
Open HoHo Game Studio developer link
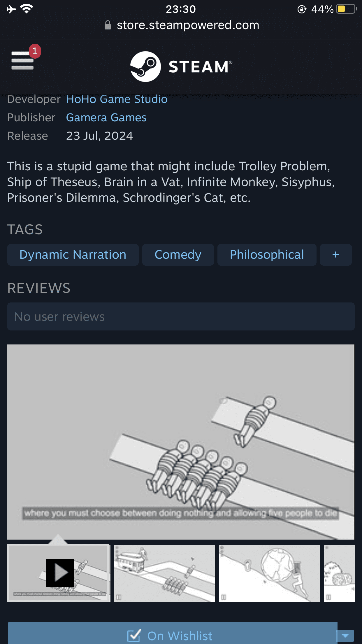click(117, 99)
